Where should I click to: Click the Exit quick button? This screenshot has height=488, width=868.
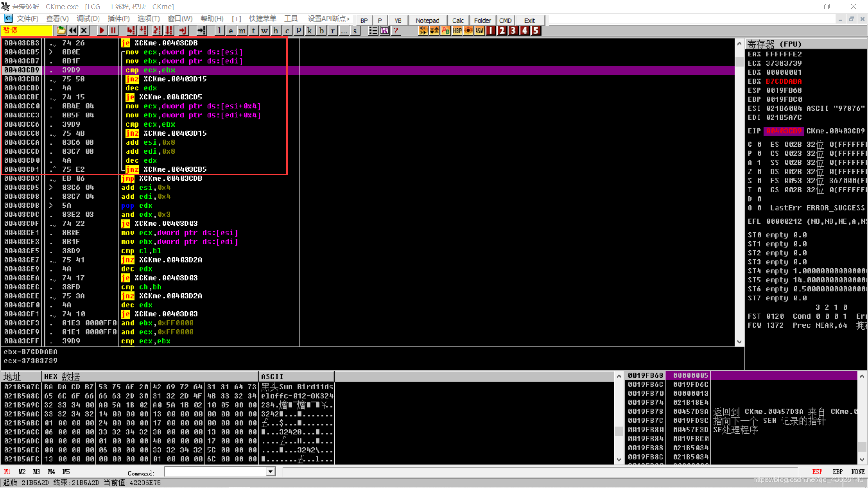pyautogui.click(x=529, y=20)
